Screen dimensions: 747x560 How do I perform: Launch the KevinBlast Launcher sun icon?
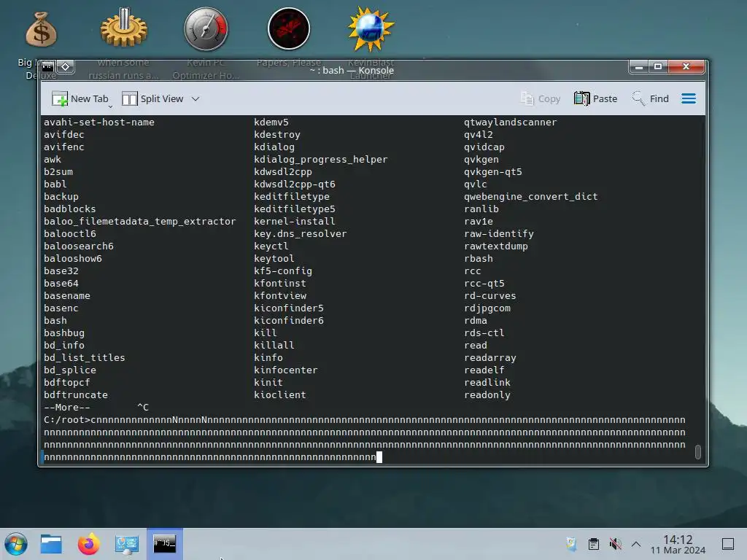(371, 29)
